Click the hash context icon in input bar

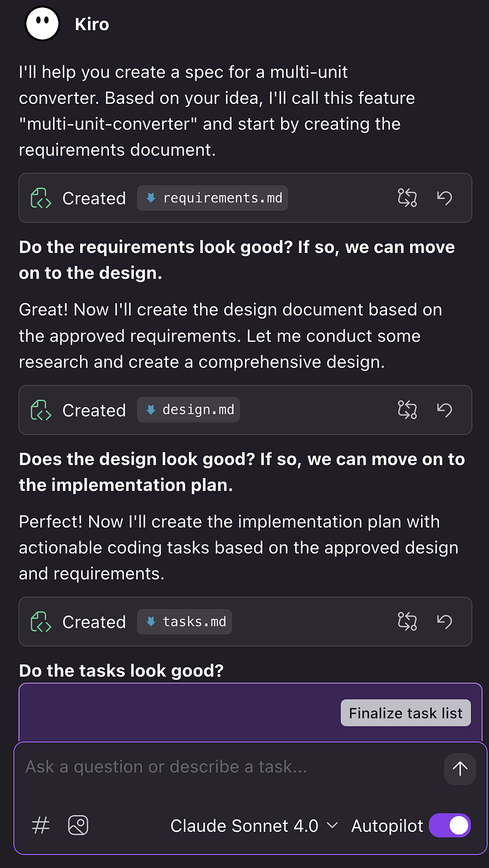pyautogui.click(x=40, y=826)
